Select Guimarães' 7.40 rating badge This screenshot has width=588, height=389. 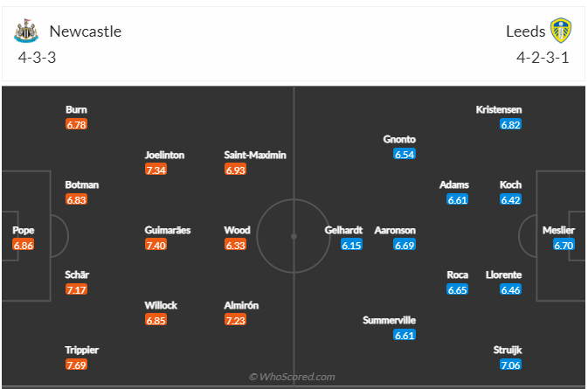pos(156,246)
